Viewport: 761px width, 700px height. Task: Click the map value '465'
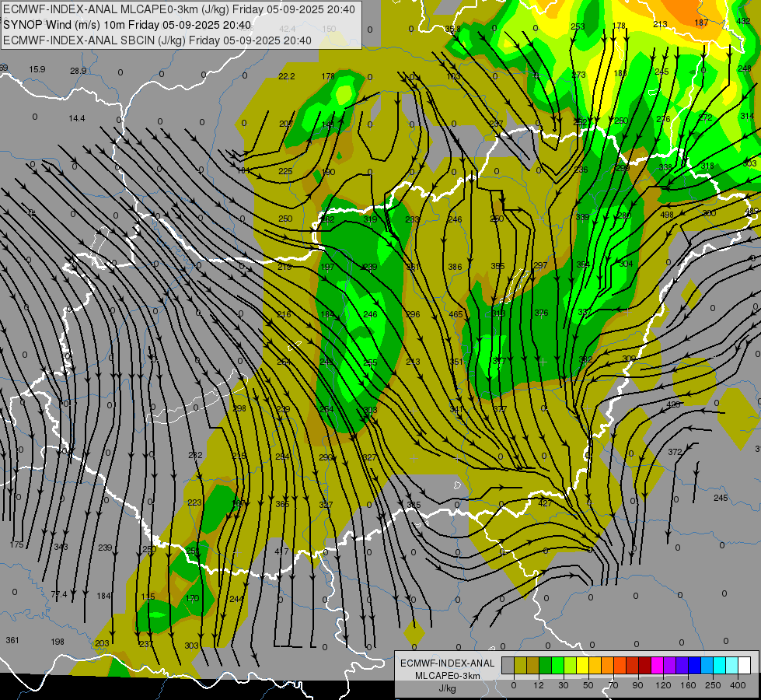(x=456, y=314)
